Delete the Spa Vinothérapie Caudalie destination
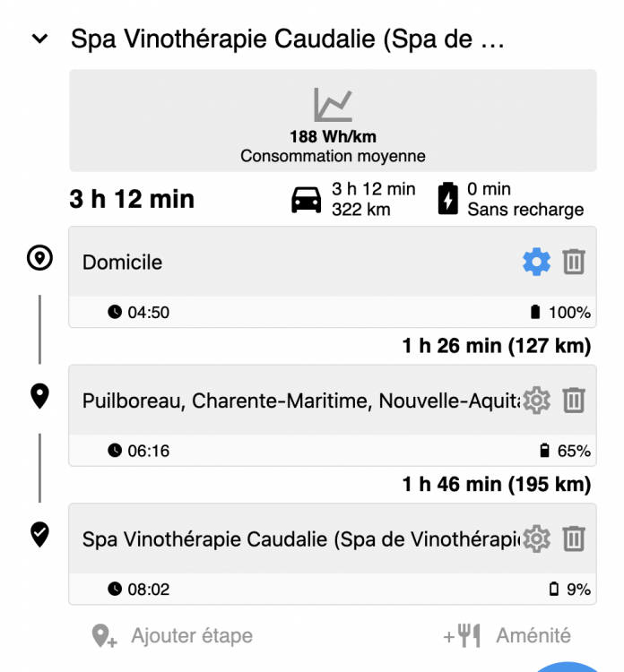 pyautogui.click(x=574, y=538)
